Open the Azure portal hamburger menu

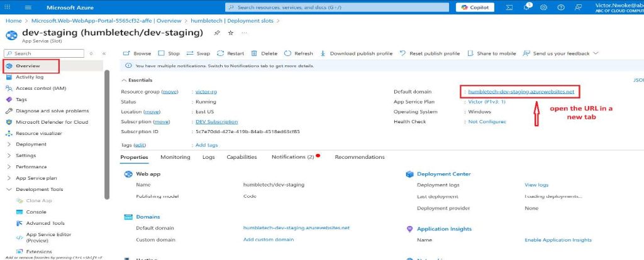(x=28, y=8)
